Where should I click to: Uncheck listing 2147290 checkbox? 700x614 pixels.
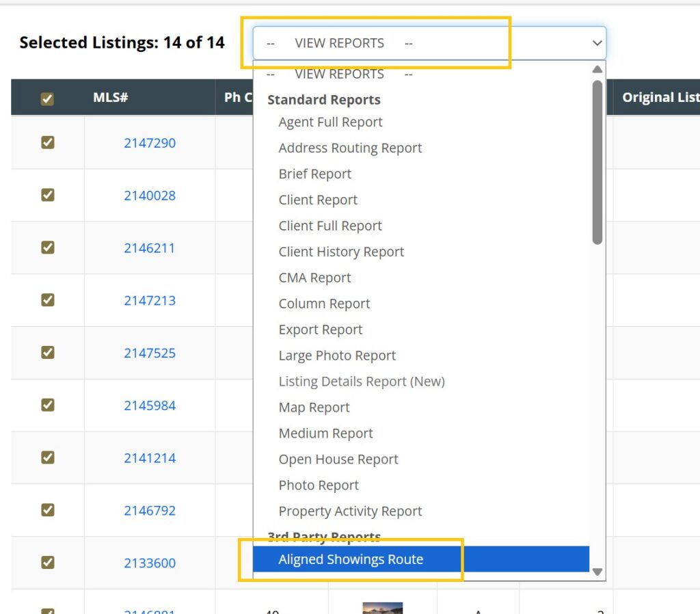pos(48,142)
